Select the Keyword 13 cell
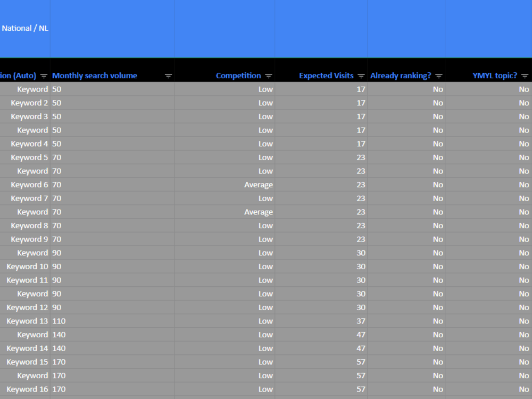 (x=25, y=321)
